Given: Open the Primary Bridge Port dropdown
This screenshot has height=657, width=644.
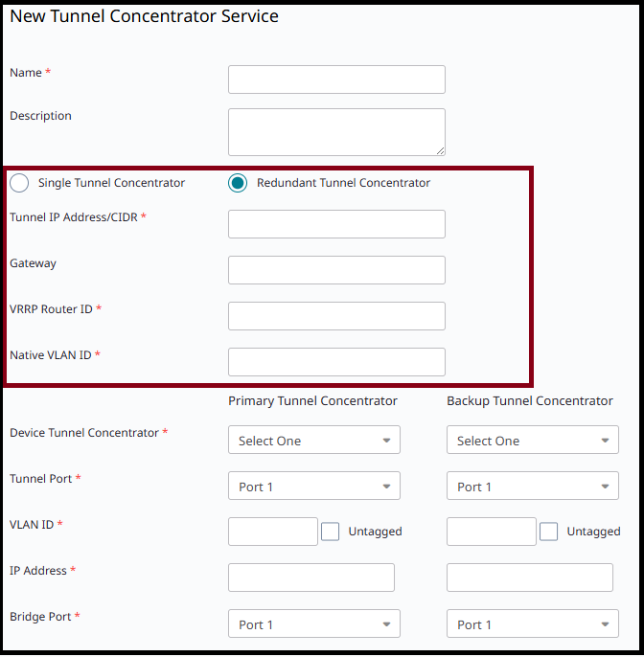Looking at the screenshot, I should click(313, 624).
